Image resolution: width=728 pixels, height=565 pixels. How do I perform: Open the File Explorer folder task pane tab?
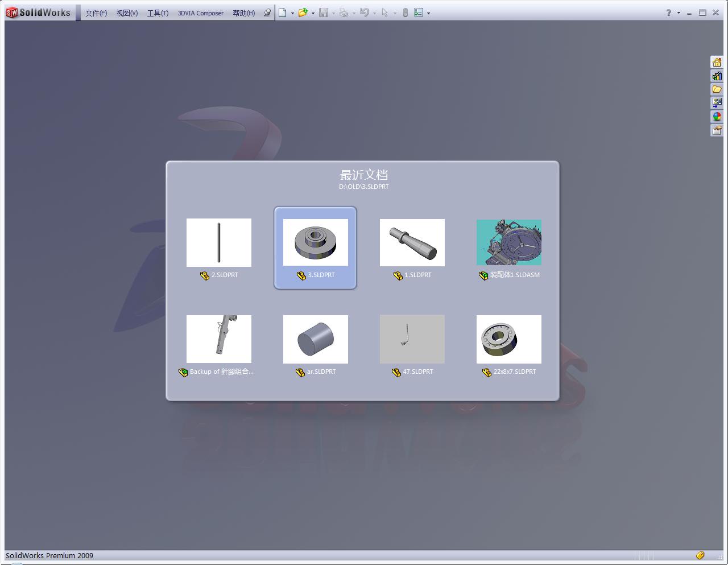(717, 89)
